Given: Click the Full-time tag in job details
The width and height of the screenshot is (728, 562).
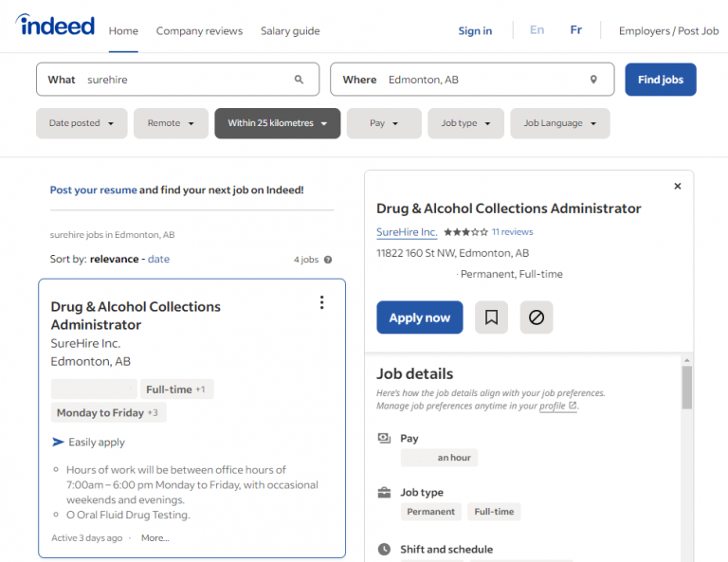Looking at the screenshot, I should pos(494,512).
